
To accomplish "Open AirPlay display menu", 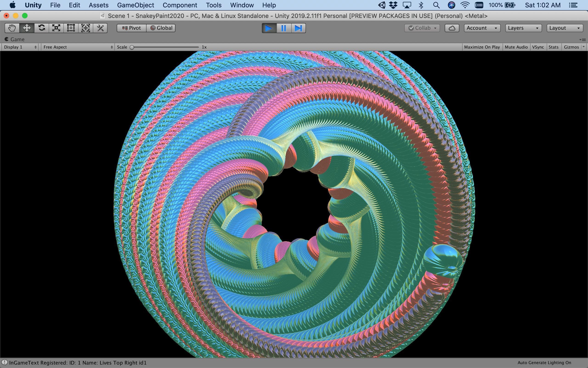I will [407, 5].
